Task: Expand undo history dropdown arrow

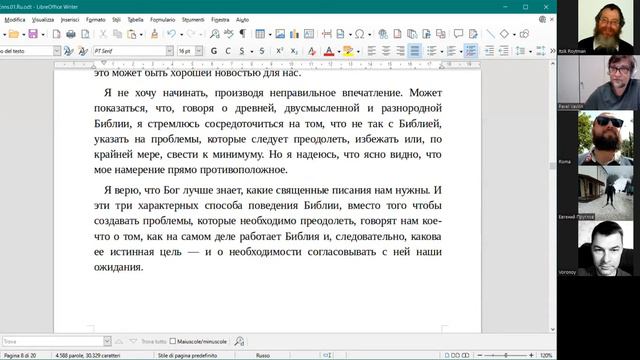Action: pyautogui.click(x=181, y=35)
